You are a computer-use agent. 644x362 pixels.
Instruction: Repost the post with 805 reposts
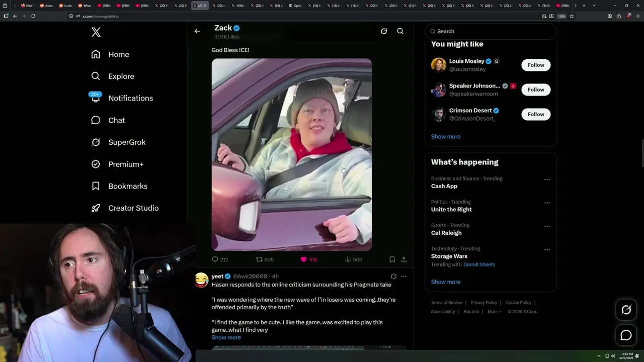click(265, 259)
